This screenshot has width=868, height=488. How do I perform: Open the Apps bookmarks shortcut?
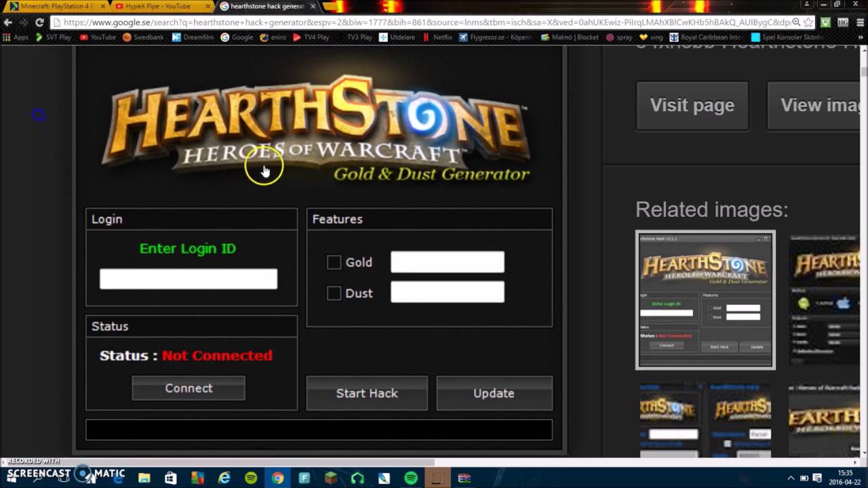(16, 37)
